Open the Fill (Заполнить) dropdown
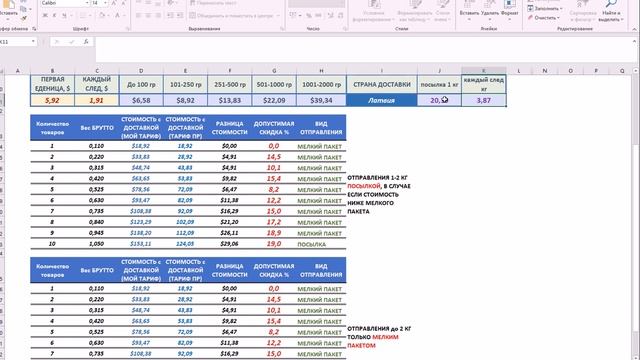The image size is (640, 360). click(545, 8)
